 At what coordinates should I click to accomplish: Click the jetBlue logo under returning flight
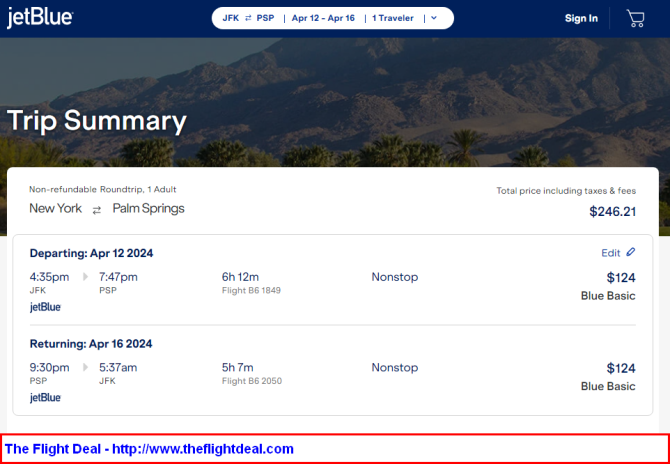tap(45, 397)
